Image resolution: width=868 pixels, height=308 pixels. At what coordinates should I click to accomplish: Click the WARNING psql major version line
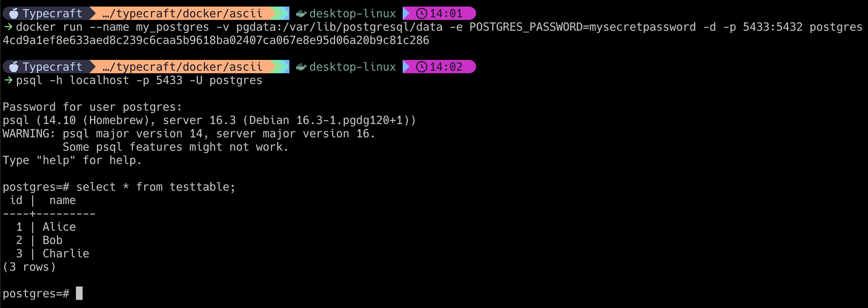pos(189,134)
